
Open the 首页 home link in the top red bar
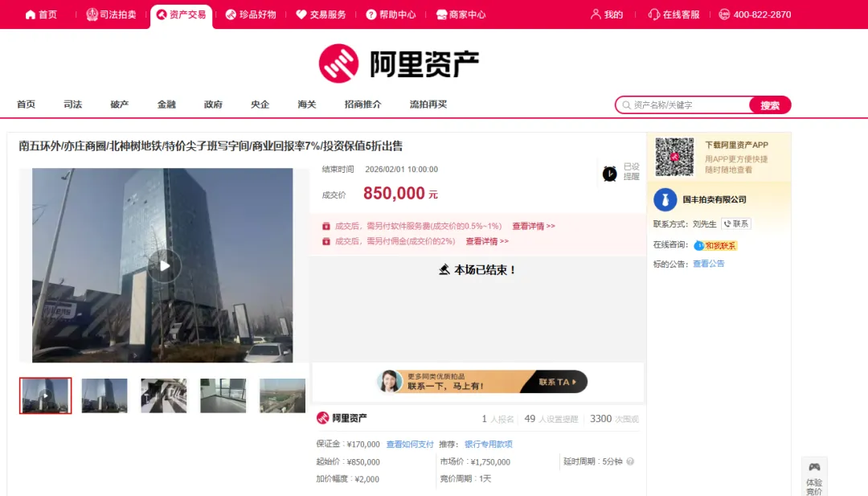tap(42, 14)
